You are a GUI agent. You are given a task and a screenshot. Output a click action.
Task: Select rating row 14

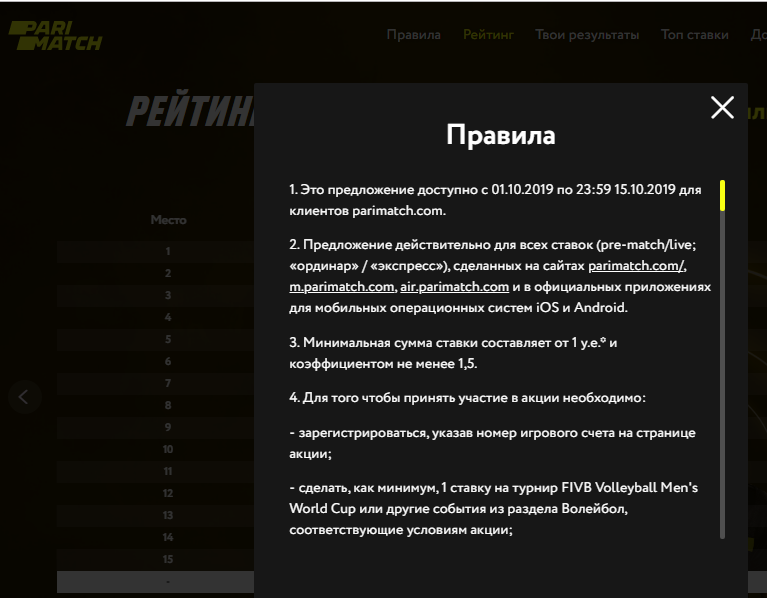[x=156, y=537]
